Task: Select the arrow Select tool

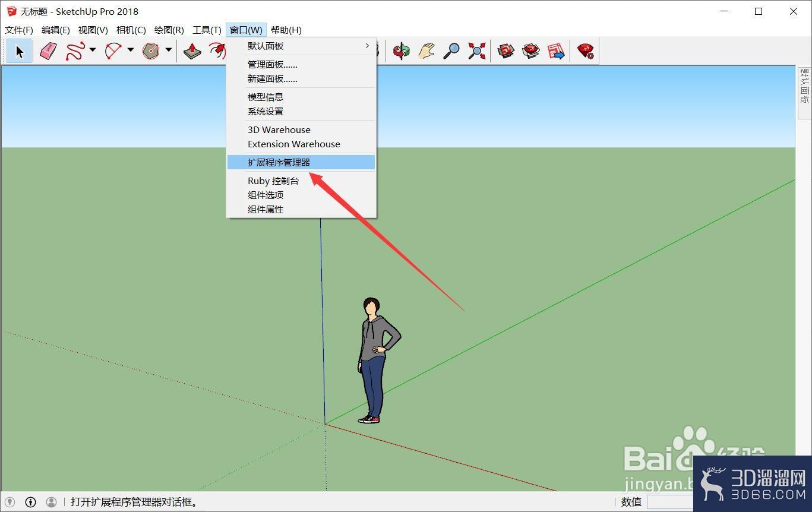Action: point(19,51)
